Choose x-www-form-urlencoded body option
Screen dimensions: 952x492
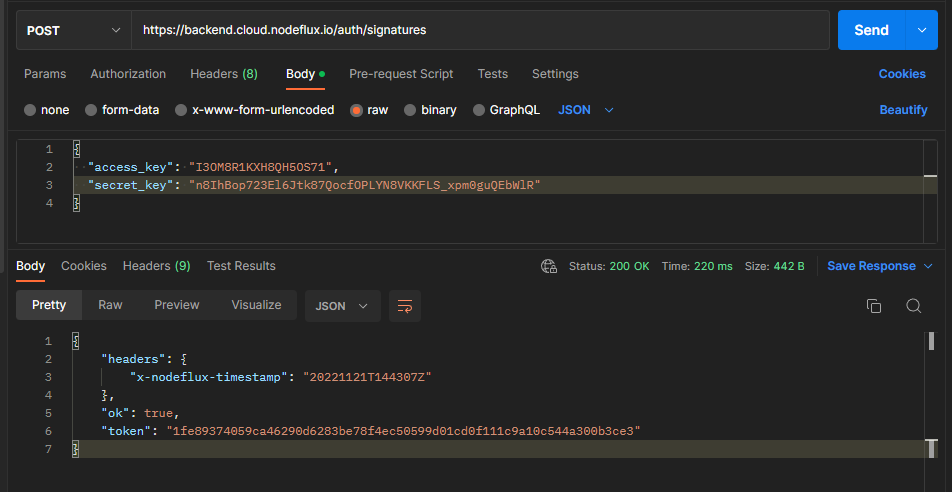tap(181, 110)
